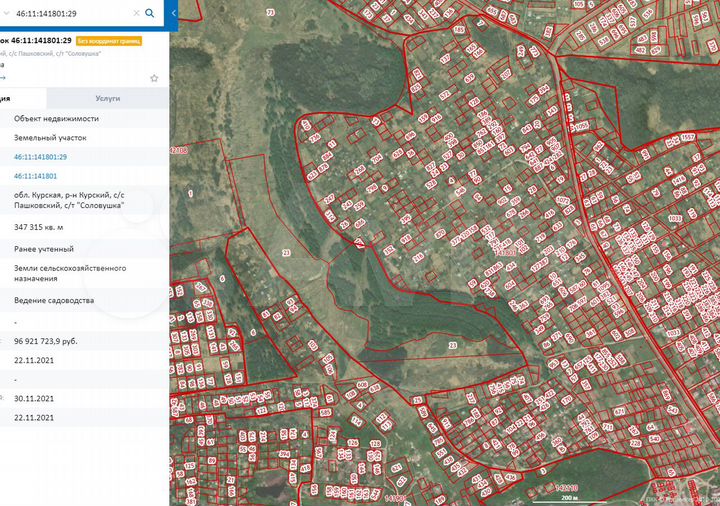Click the address text 'обл. Курская, р-н Курский'
The image size is (720, 506).
pyautogui.click(x=69, y=195)
